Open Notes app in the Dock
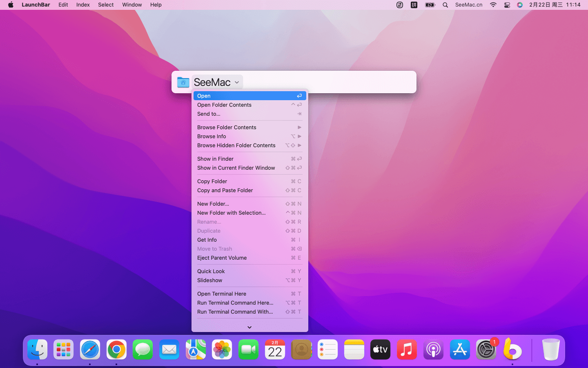The height and width of the screenshot is (368, 588). click(x=354, y=350)
